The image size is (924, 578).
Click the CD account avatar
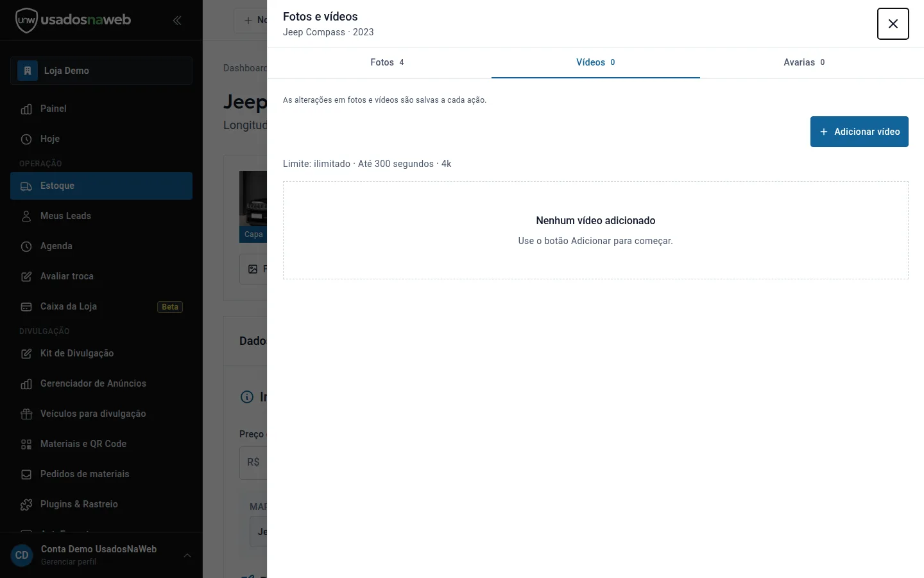22,556
